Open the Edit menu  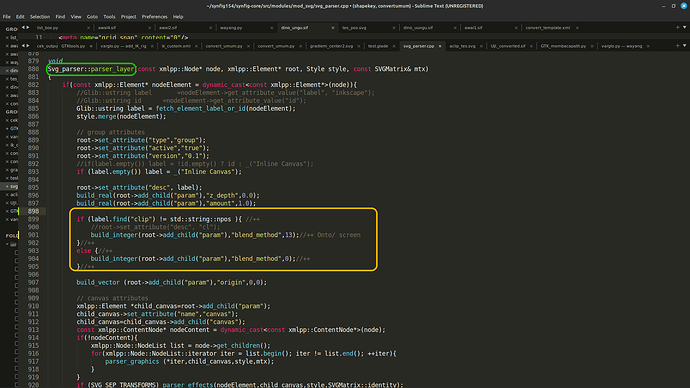point(20,17)
